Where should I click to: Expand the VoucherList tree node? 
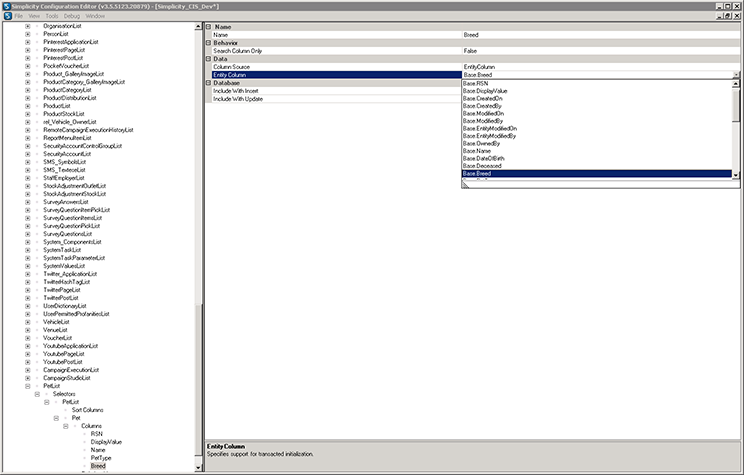click(28, 338)
